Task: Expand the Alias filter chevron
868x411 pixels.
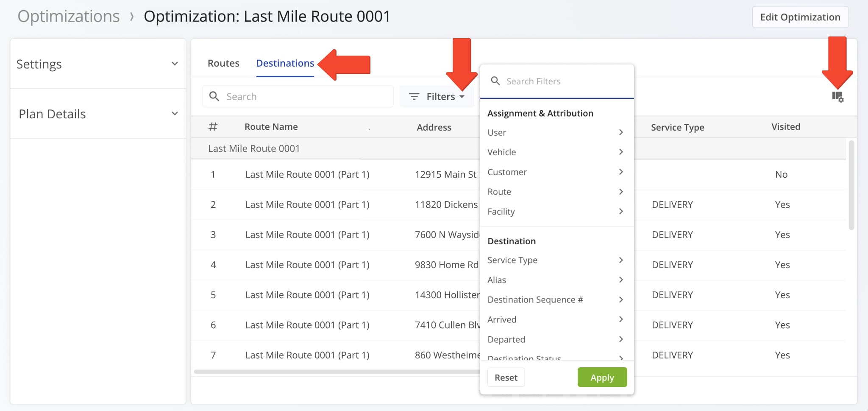Action: [x=621, y=280]
